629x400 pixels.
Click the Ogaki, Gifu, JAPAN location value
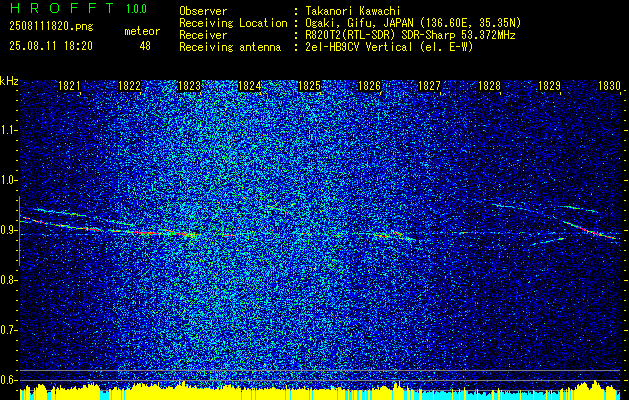click(x=413, y=23)
